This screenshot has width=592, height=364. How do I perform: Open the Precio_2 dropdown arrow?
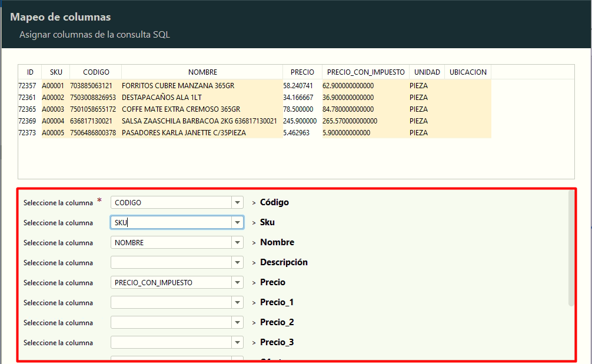(237, 322)
